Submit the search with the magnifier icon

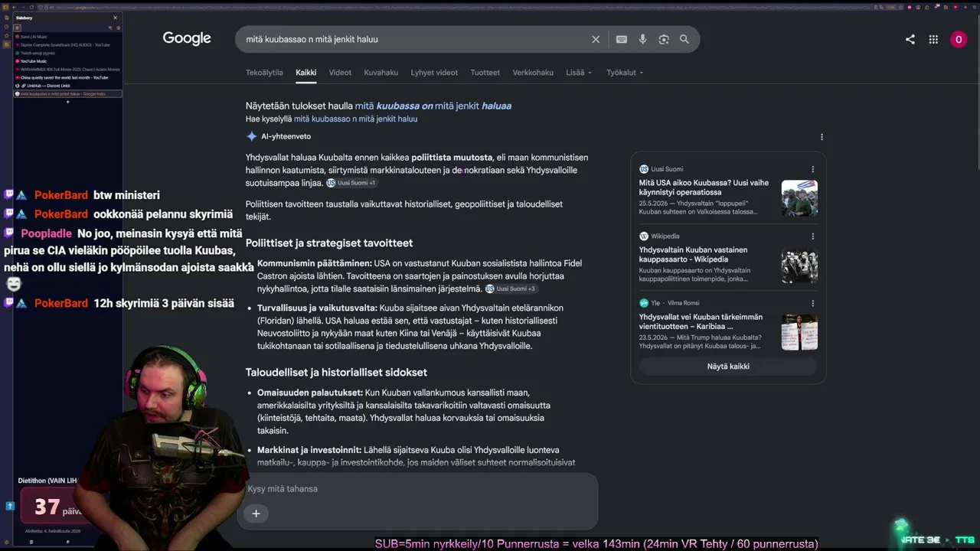(684, 39)
